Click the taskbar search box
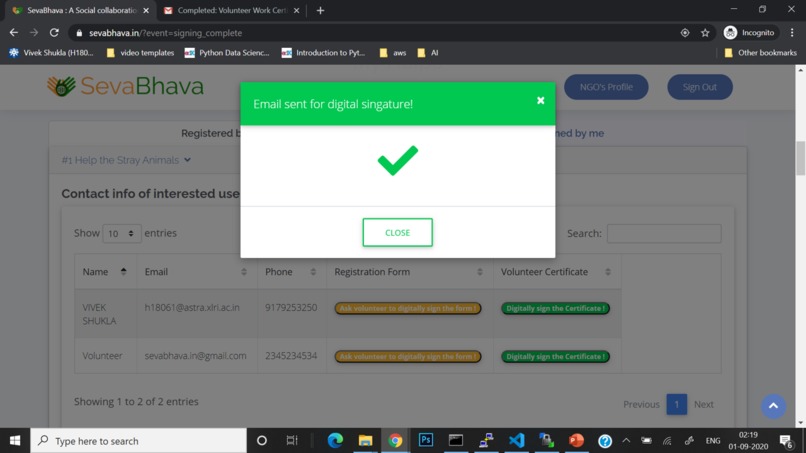 (139, 441)
